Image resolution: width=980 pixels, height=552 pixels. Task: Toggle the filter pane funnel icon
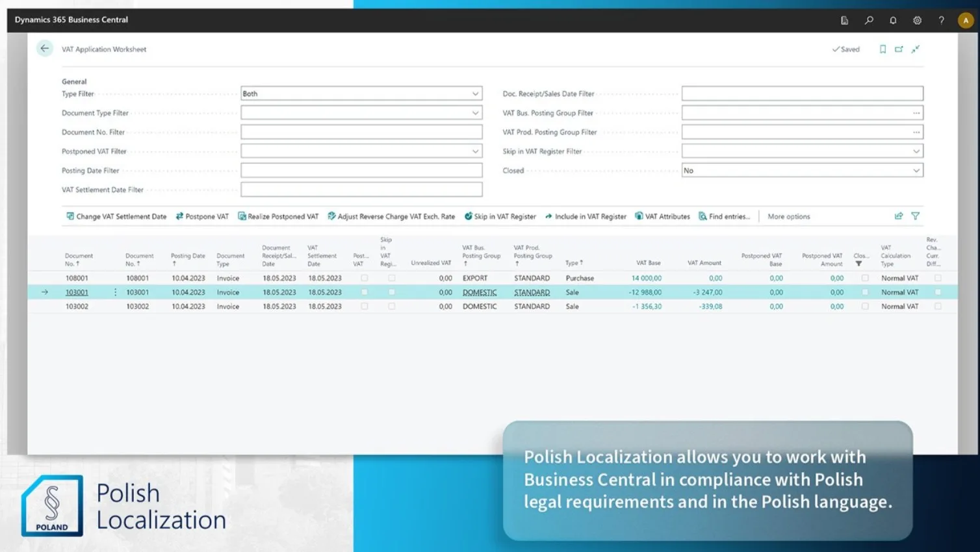(915, 216)
